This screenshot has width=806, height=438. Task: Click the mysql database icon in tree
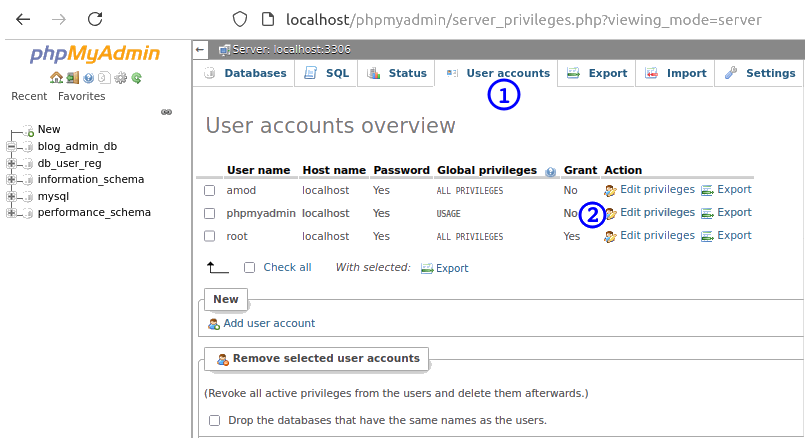(x=28, y=196)
